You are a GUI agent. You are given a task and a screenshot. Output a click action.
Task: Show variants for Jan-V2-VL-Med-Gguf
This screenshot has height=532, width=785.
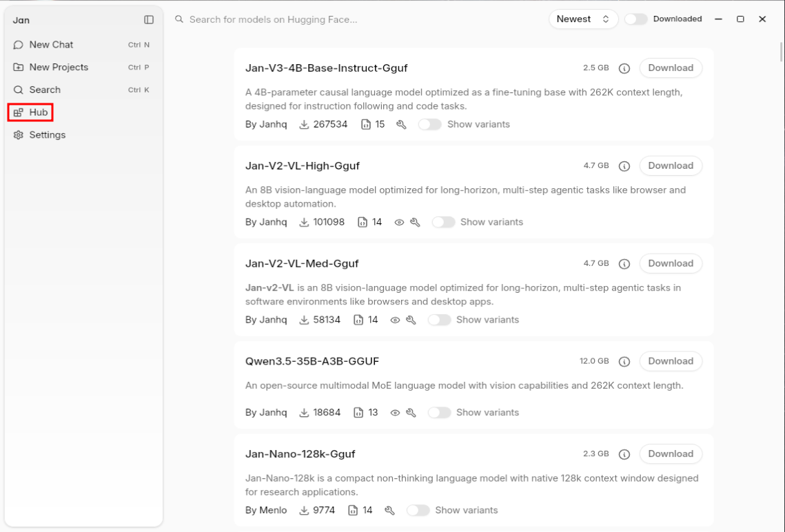439,320
